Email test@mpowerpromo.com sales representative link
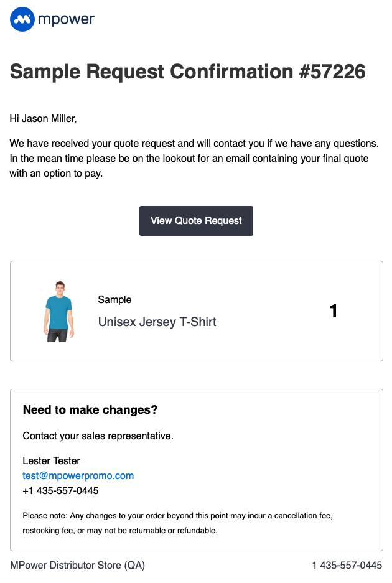The width and height of the screenshot is (392, 583). [78, 475]
